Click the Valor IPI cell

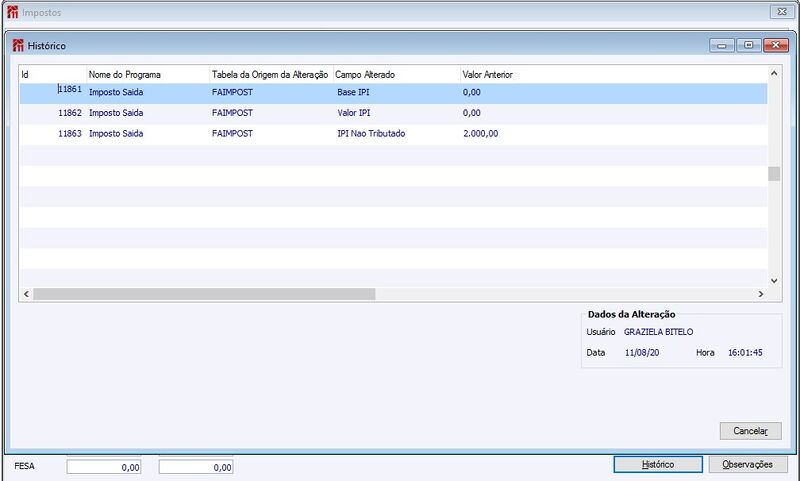click(x=354, y=113)
